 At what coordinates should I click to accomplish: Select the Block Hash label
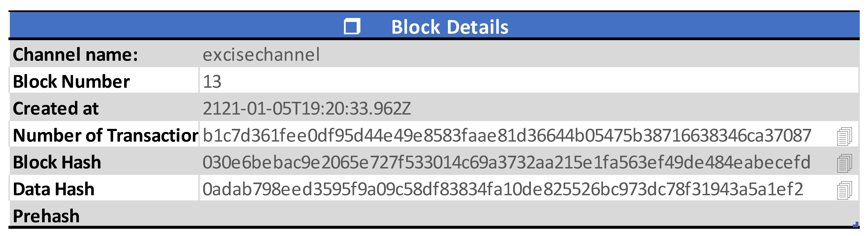click(57, 163)
